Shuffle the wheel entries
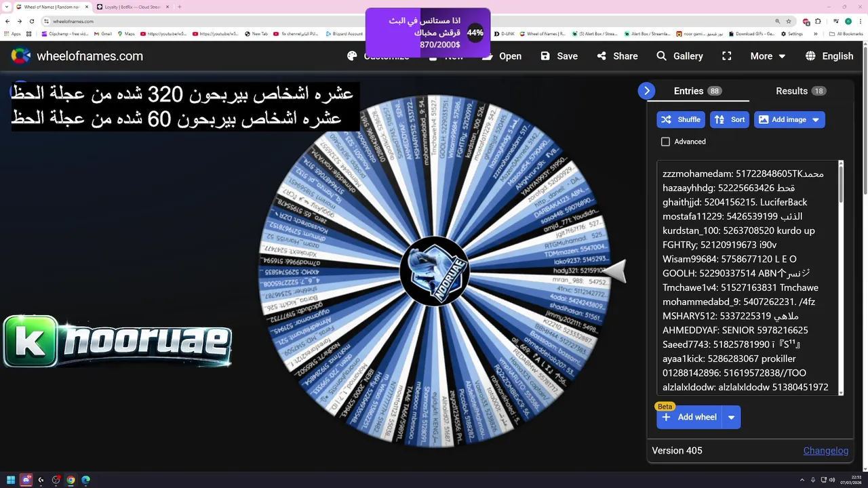Image resolution: width=868 pixels, height=488 pixels. (681, 120)
